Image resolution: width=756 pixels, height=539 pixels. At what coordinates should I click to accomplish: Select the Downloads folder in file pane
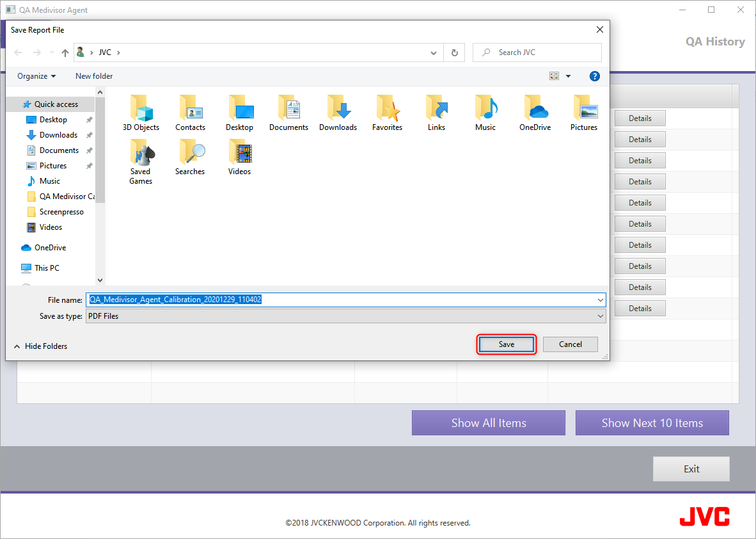338,113
